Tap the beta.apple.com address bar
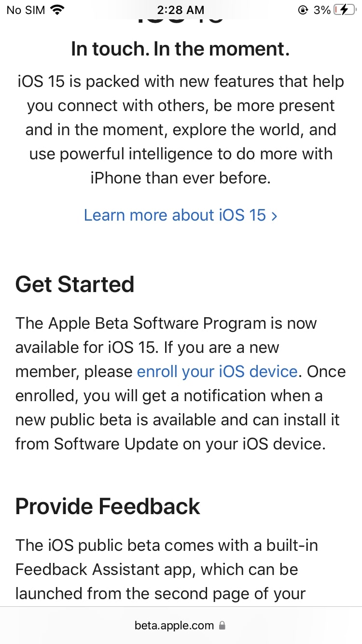This screenshot has height=644, width=362. [x=175, y=626]
